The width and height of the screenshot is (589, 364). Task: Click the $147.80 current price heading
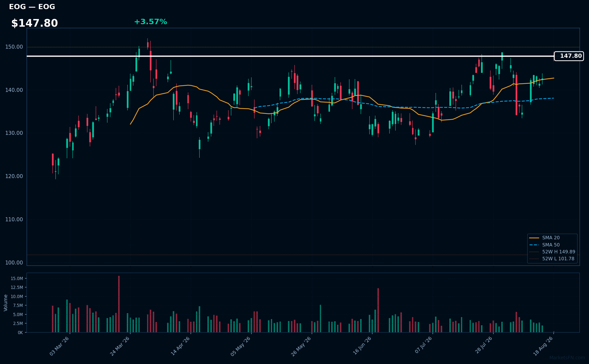tap(34, 23)
